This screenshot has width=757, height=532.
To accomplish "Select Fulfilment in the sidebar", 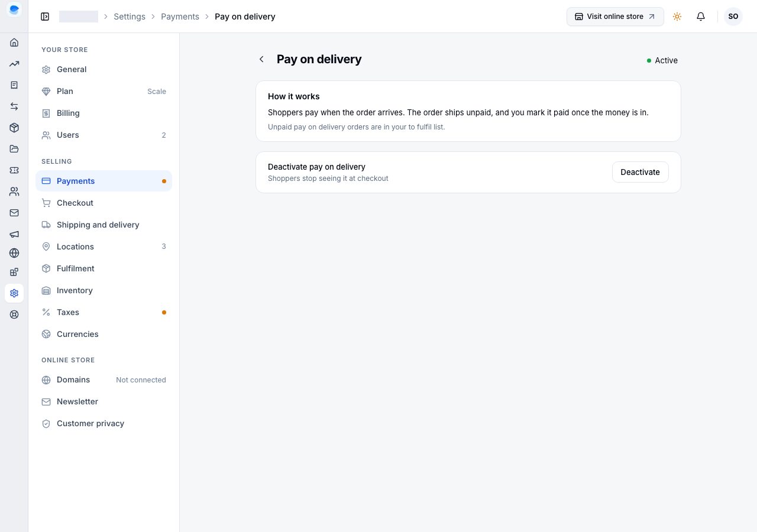I will (x=104, y=268).
